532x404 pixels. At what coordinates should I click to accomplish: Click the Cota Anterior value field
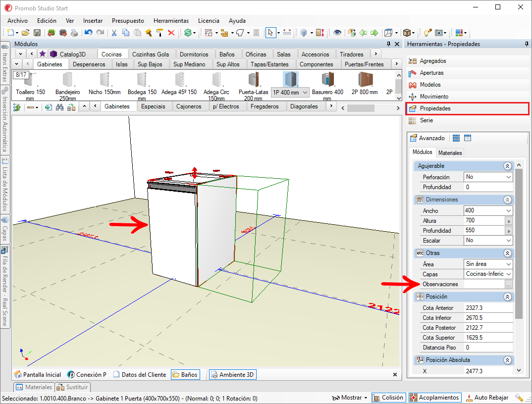(x=488, y=307)
